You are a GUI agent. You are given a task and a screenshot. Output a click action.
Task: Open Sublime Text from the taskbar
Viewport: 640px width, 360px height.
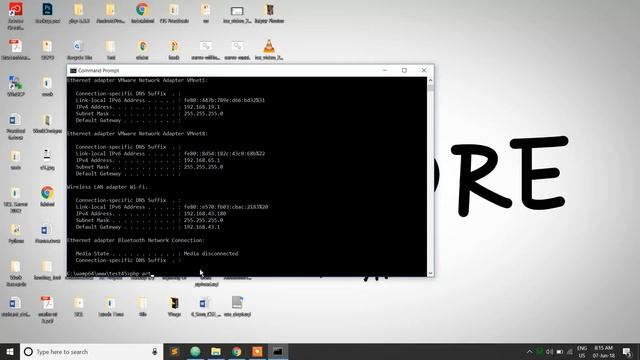click(x=174, y=351)
